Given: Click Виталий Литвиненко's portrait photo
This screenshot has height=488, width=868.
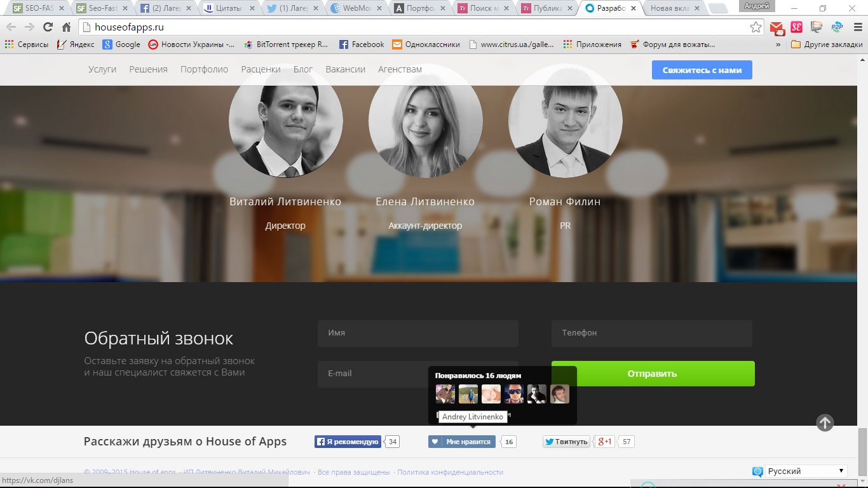Looking at the screenshot, I should pos(285,121).
